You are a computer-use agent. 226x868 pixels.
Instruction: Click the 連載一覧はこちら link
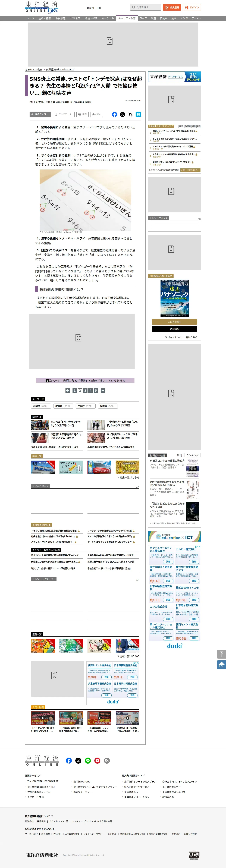click(x=128, y=656)
